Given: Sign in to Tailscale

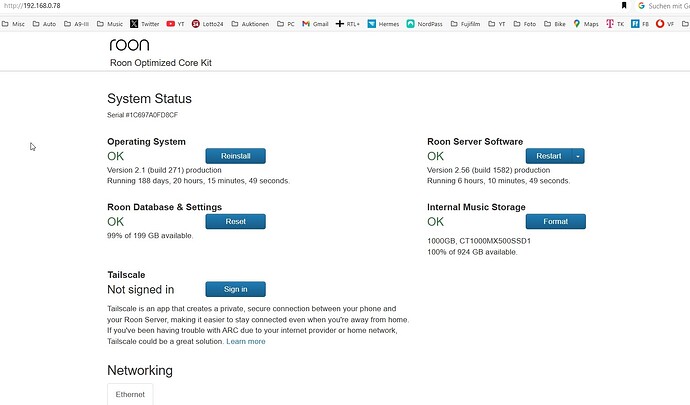Looking at the screenshot, I should click(x=235, y=289).
